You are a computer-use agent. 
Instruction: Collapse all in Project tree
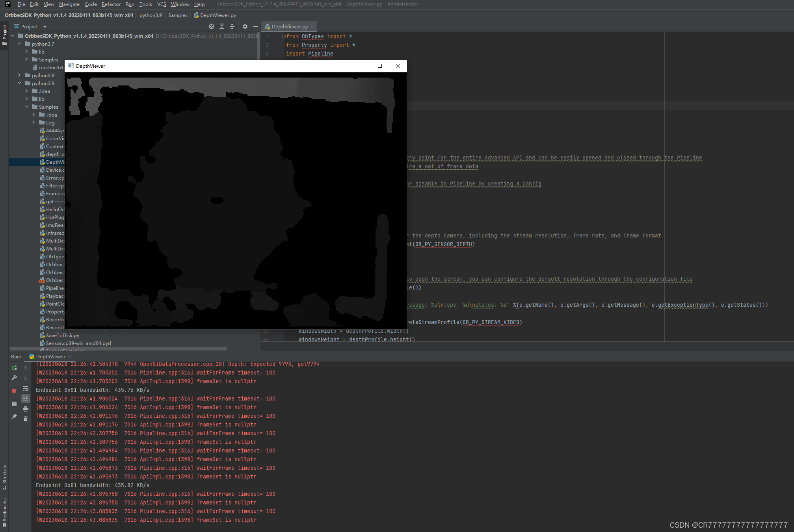[232, 26]
